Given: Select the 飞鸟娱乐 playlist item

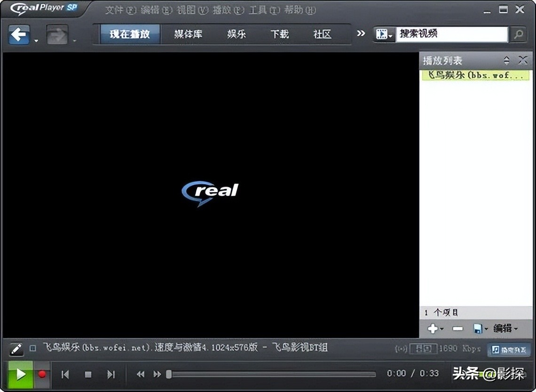Looking at the screenshot, I should tap(475, 74).
